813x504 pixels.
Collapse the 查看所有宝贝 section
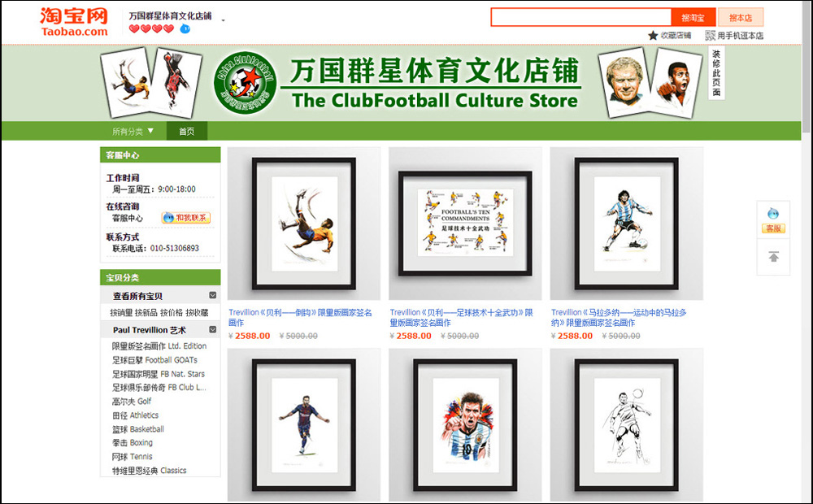[212, 295]
